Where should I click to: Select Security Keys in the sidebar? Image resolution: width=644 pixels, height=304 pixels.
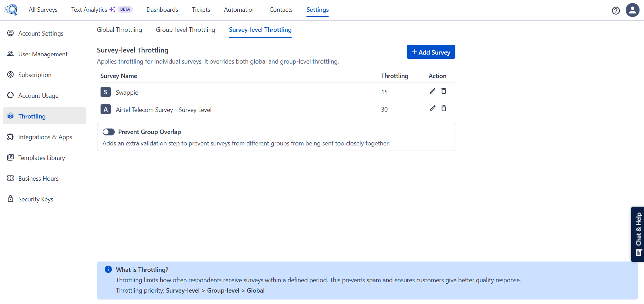click(x=36, y=199)
